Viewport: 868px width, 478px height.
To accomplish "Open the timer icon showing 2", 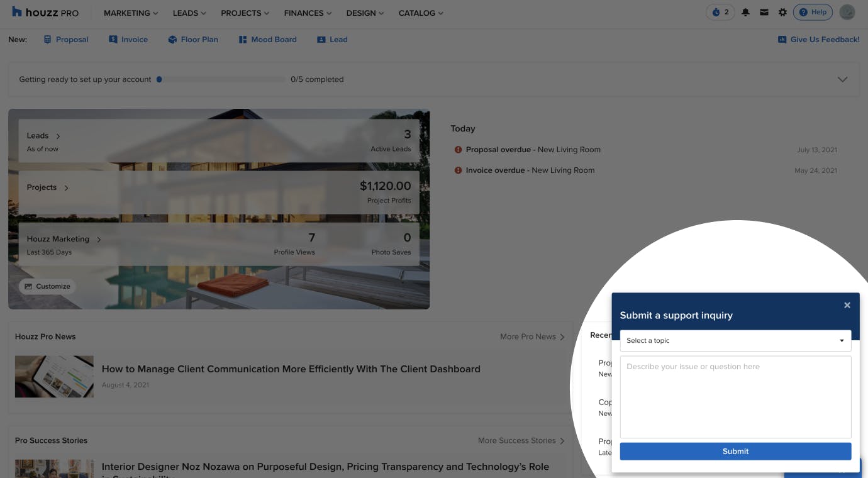I will pos(720,12).
